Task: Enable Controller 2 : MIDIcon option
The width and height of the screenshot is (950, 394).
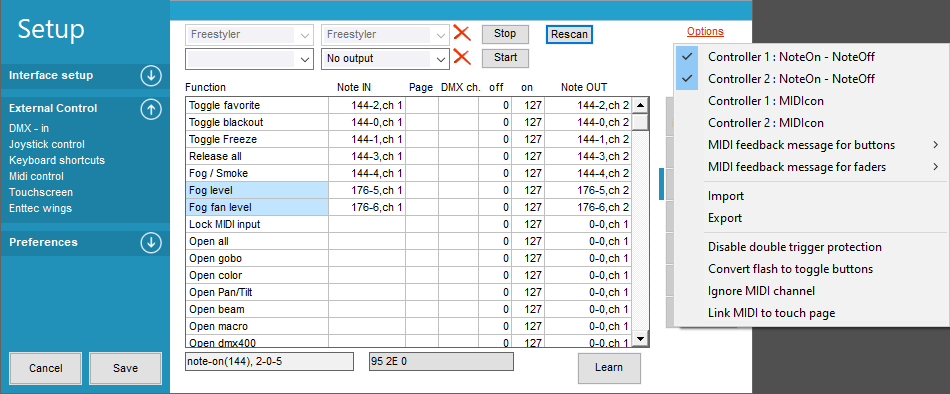Action: point(811,123)
